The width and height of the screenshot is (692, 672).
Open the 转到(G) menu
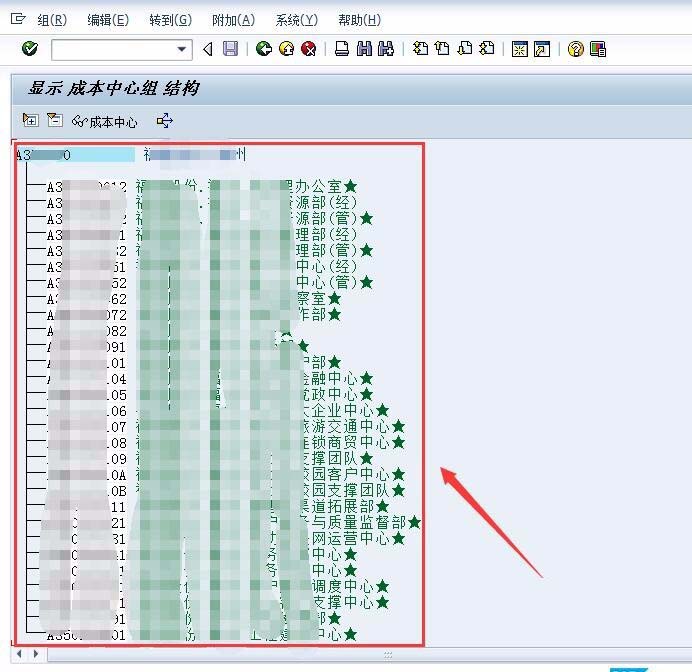pyautogui.click(x=170, y=20)
